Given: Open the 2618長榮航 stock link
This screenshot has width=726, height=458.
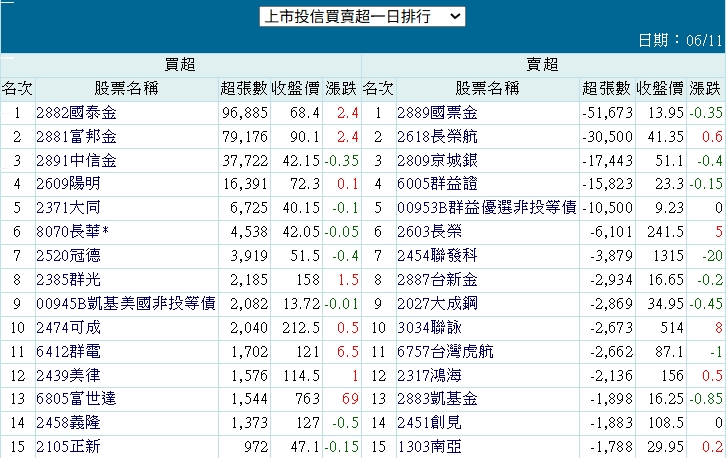Looking at the screenshot, I should (x=437, y=137).
